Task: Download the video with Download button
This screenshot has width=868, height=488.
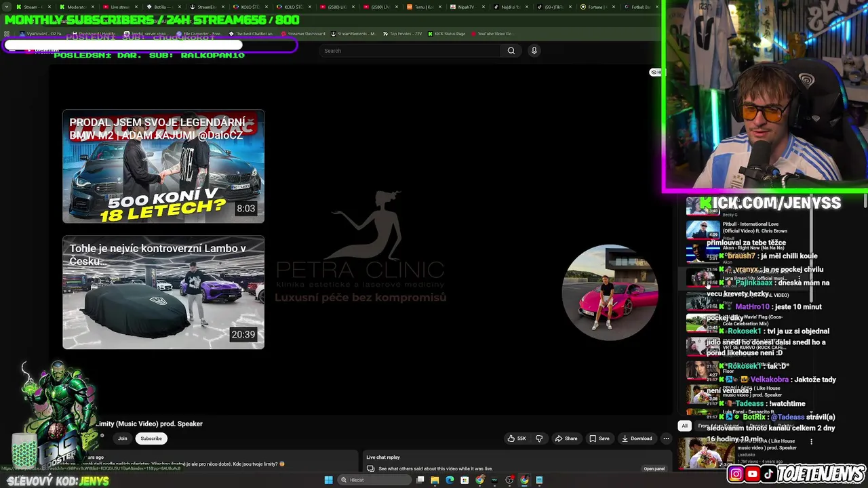Action: [637, 439]
